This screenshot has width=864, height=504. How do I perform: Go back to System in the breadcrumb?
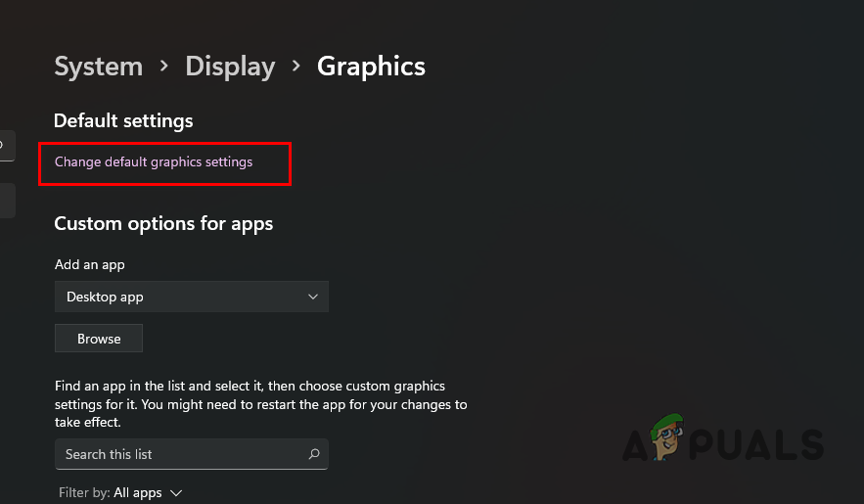tap(98, 67)
